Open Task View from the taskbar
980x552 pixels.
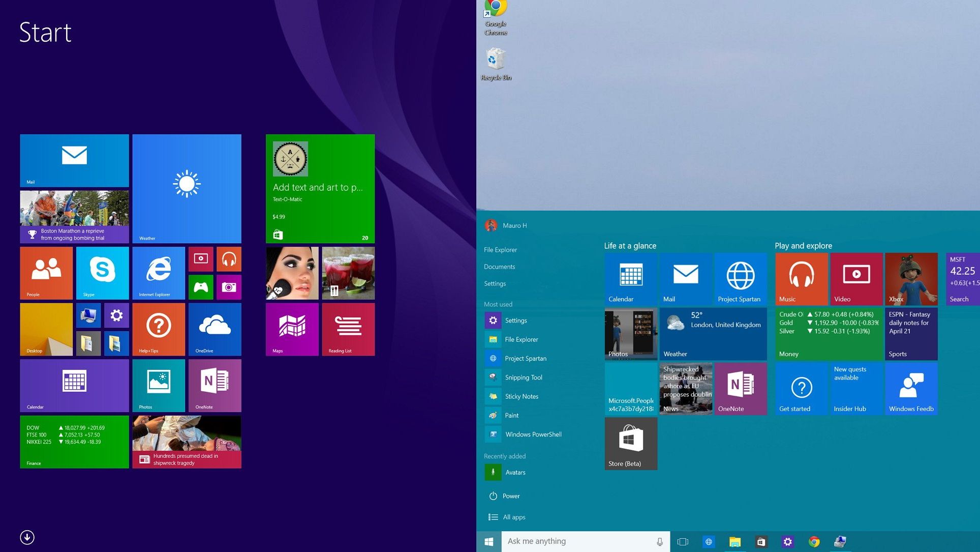point(683,542)
